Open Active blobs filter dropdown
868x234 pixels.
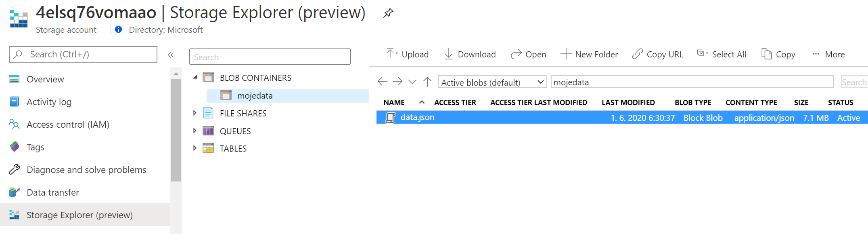click(x=492, y=82)
